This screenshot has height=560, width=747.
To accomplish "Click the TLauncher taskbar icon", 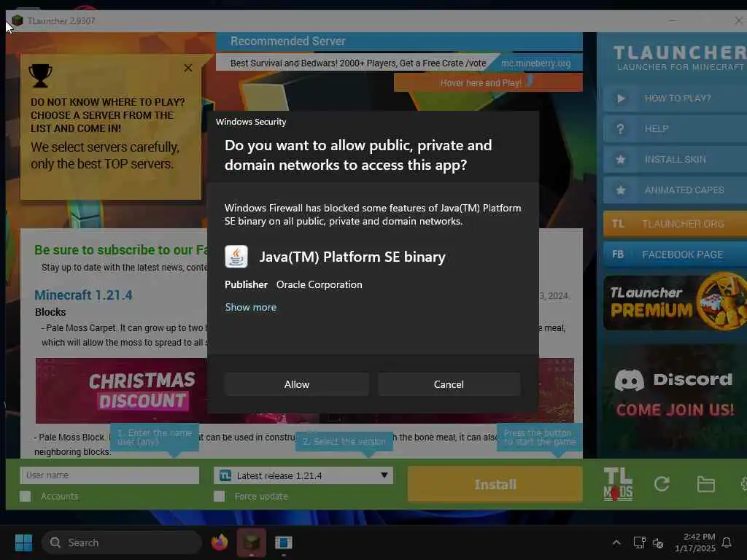I will (x=251, y=542).
